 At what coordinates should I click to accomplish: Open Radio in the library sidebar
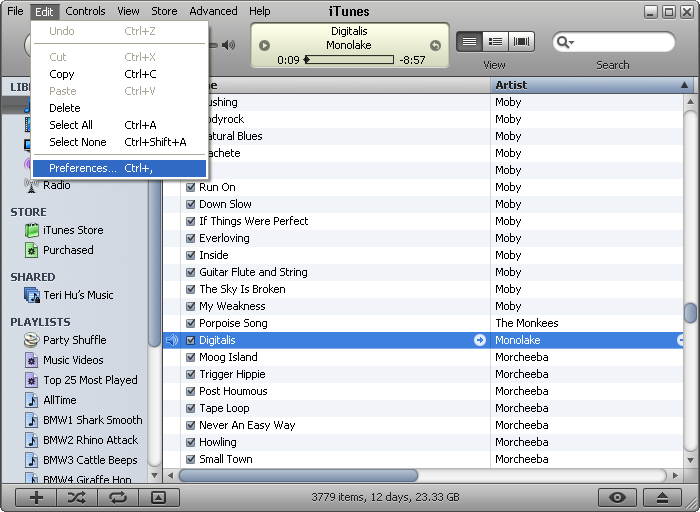56,185
